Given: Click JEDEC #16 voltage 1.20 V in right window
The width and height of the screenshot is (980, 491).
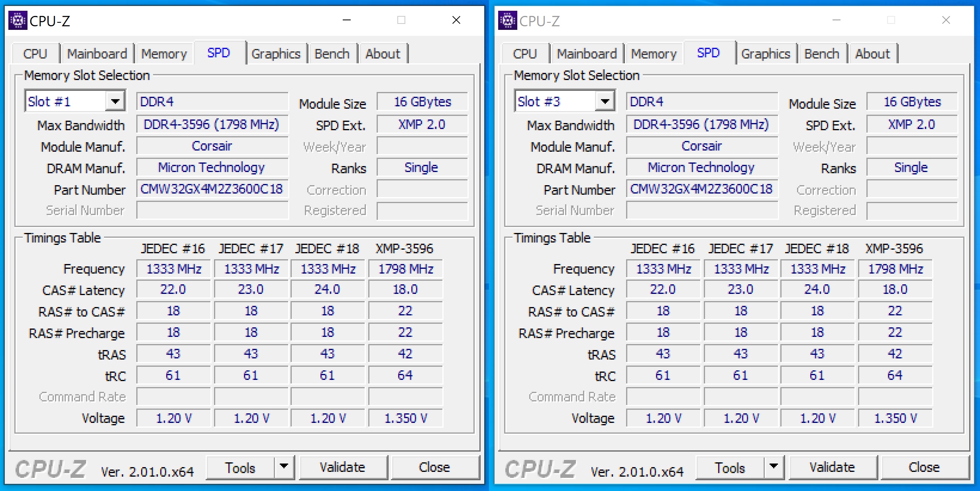Looking at the screenshot, I should (663, 418).
